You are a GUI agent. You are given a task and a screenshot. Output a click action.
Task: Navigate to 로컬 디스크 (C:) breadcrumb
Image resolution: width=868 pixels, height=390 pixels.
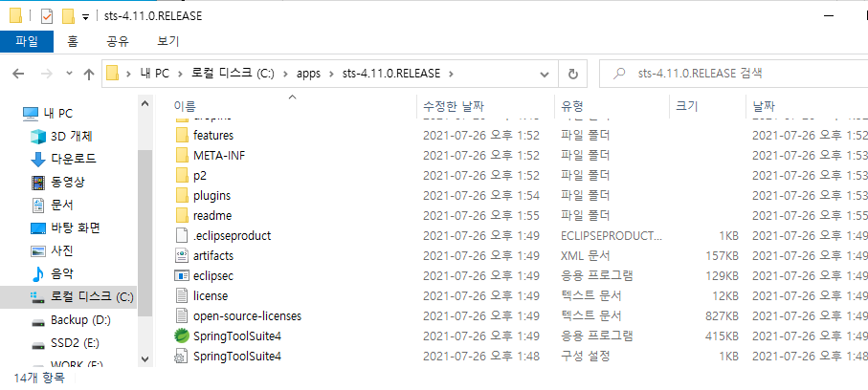click(x=233, y=74)
